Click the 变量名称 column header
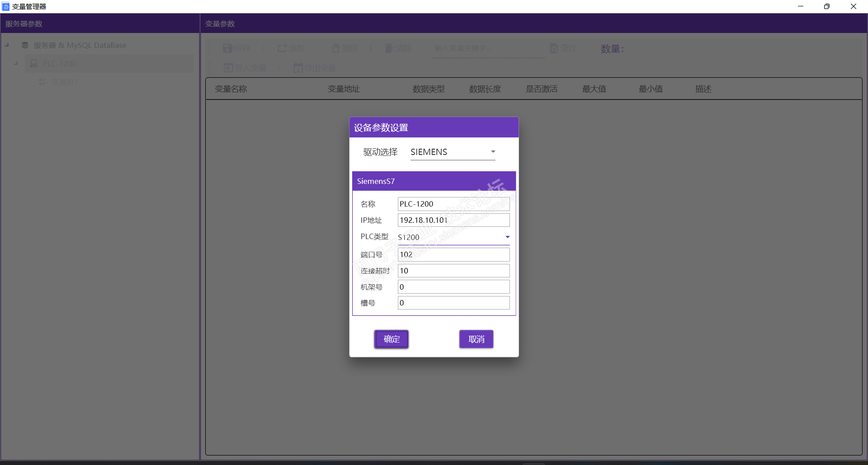Image resolution: width=868 pixels, height=465 pixels. pos(231,89)
